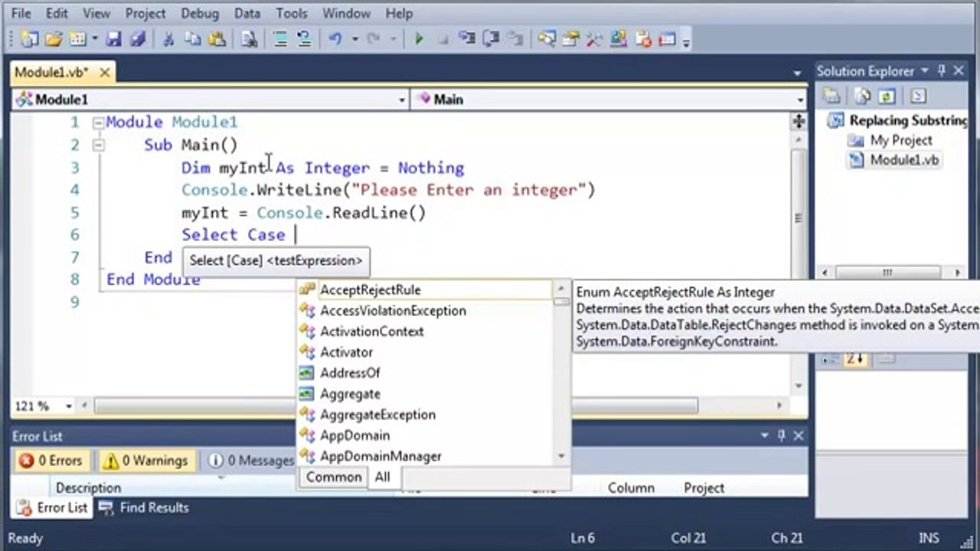Comment out the selected lines icon
The width and height of the screenshot is (980, 551).
pyautogui.click(x=281, y=39)
